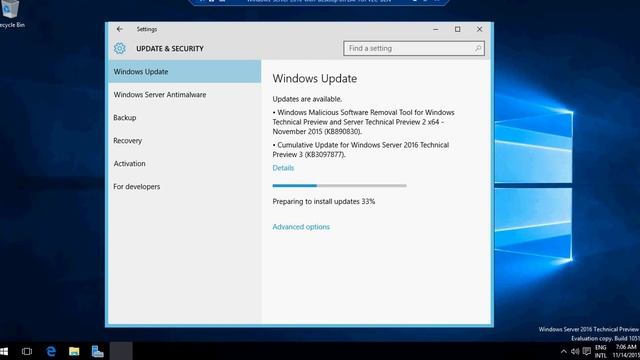Screen dimensions: 640x360
Task: Select Windows Update in the sidebar
Action: click(184, 71)
